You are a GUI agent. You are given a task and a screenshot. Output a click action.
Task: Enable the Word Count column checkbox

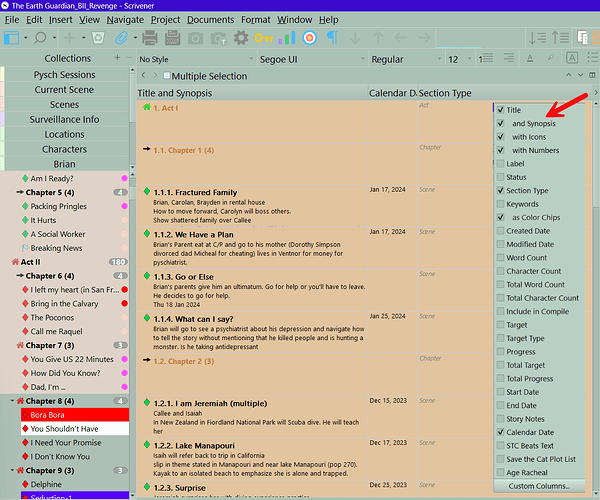click(x=500, y=257)
